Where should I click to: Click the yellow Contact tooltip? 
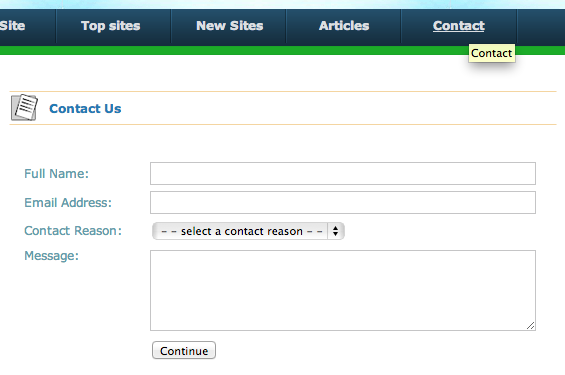(491, 53)
